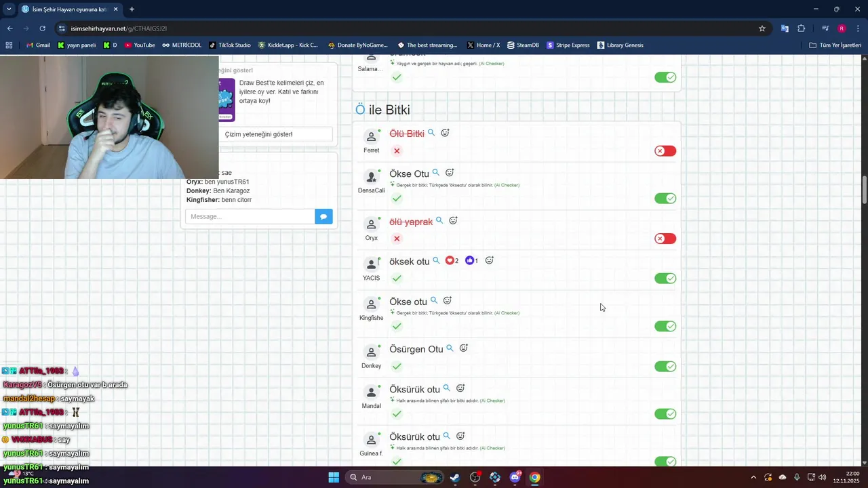Toggle Donkey's Ösürgen Otu switch
Viewport: 868px width, 488px height.
tap(665, 366)
